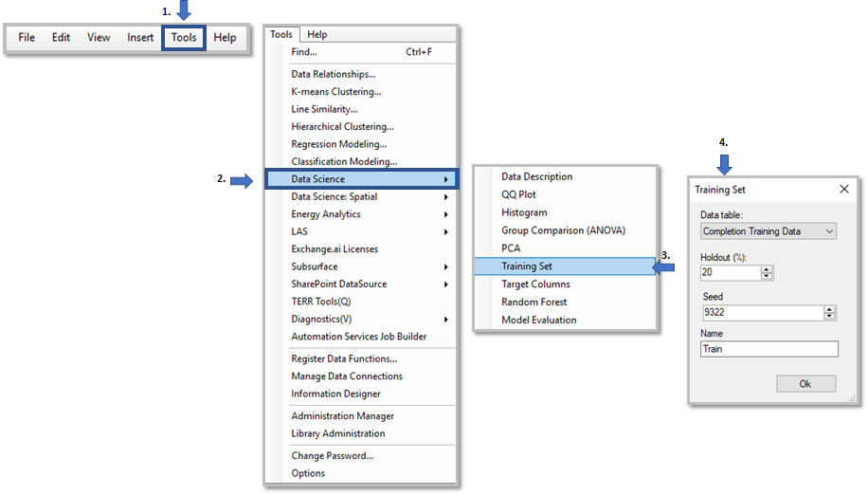Select the Tools tab above the dropdown

[x=281, y=34]
